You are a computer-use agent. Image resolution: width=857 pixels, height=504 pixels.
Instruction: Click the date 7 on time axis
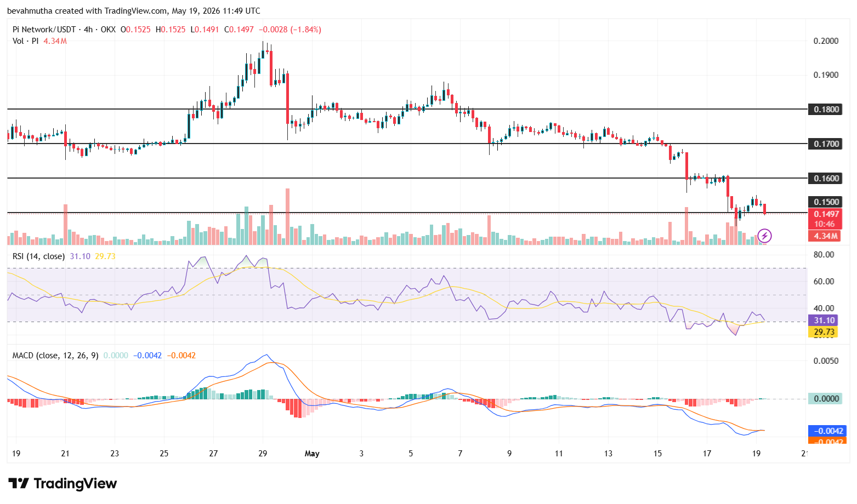pos(460,454)
